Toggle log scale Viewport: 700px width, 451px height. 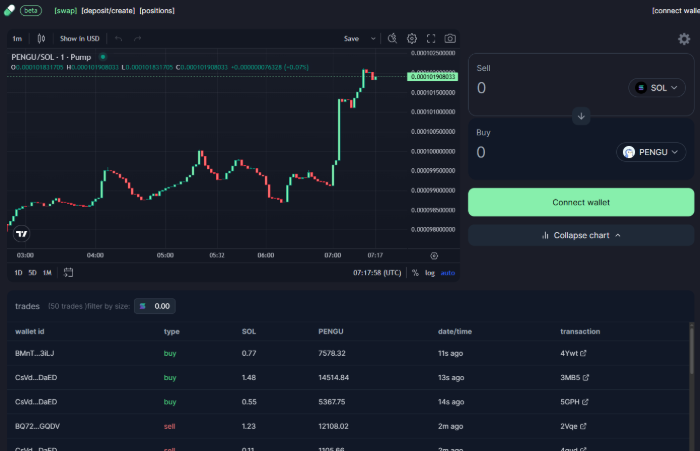point(430,273)
